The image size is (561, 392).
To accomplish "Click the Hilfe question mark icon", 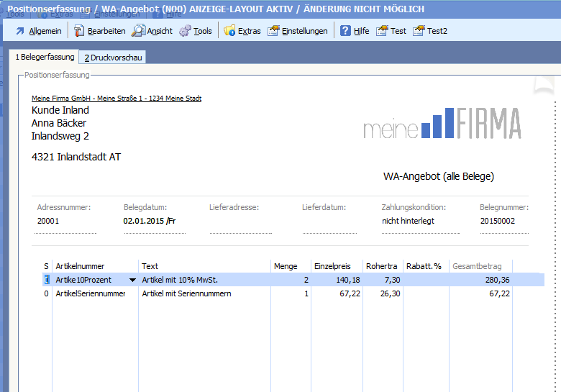I will pyautogui.click(x=346, y=31).
